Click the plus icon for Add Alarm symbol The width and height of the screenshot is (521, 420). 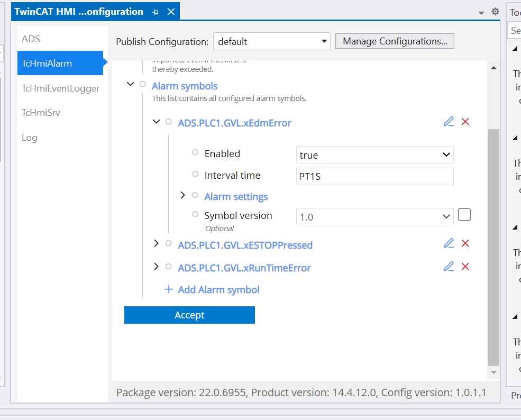point(169,289)
